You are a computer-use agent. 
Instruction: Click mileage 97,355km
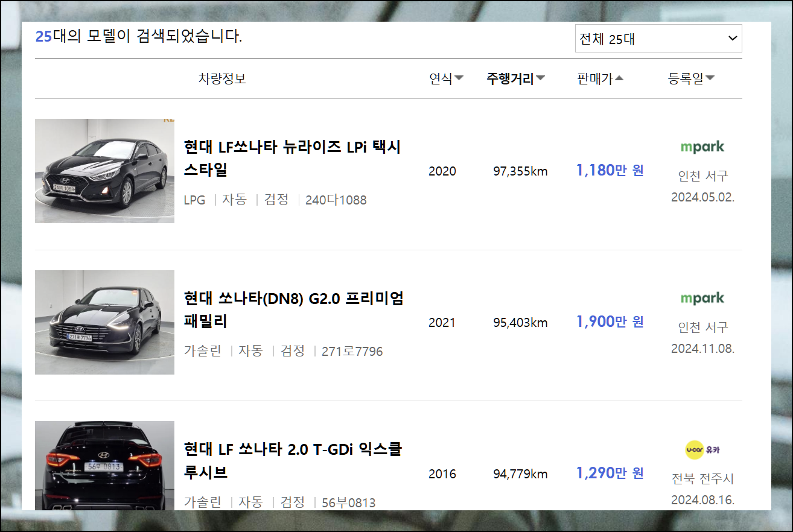(x=520, y=171)
